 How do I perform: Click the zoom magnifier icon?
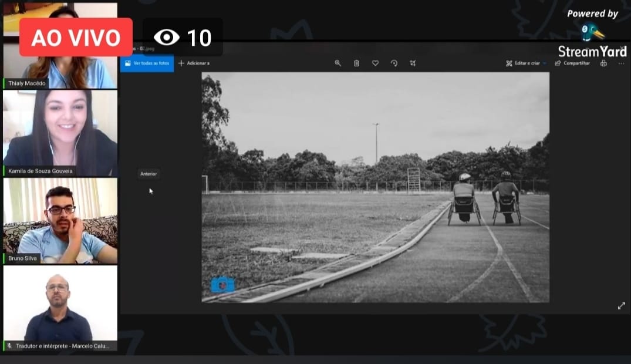point(338,63)
